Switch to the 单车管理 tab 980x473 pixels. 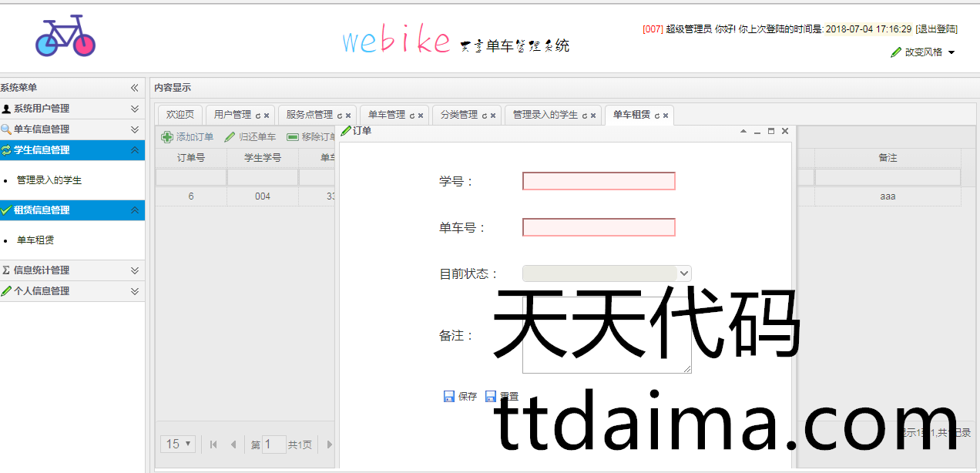386,115
